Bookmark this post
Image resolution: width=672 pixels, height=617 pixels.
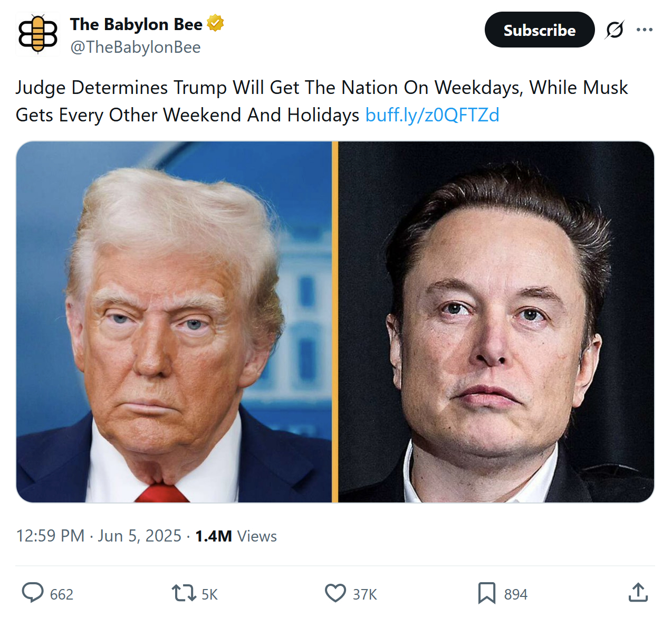[486, 593]
